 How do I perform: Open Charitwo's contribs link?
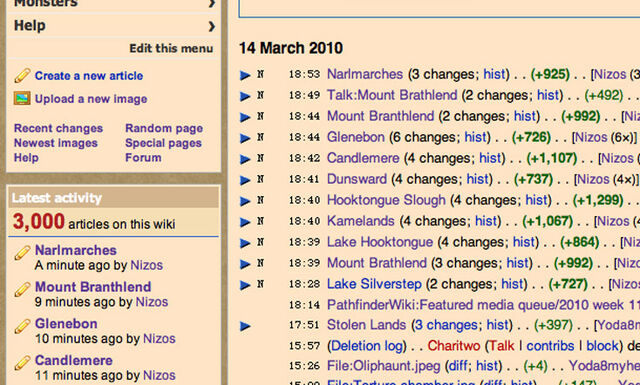[550, 346]
